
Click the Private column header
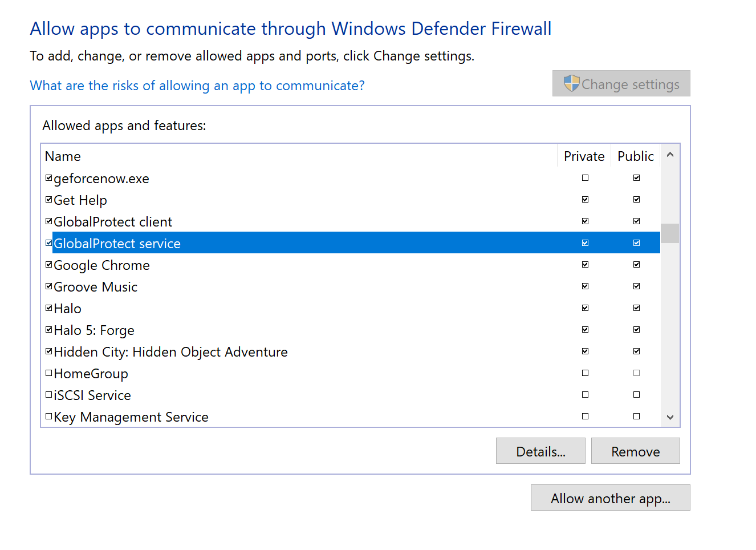pos(584,156)
